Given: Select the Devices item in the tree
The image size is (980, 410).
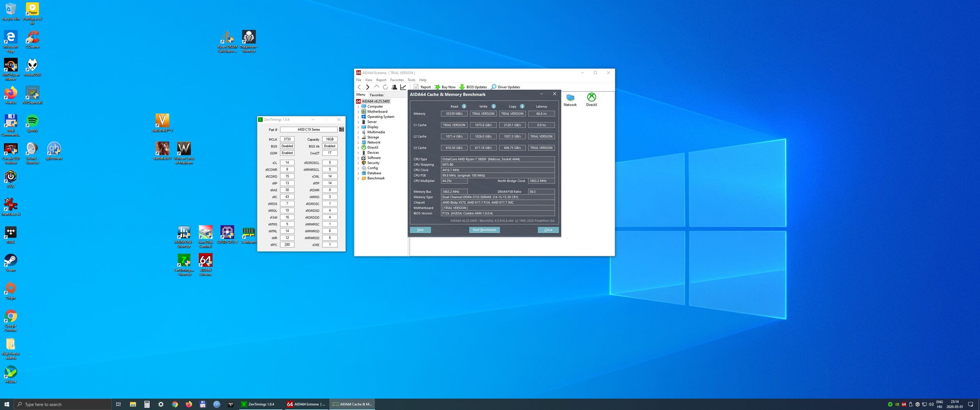Looking at the screenshot, I should tap(373, 153).
